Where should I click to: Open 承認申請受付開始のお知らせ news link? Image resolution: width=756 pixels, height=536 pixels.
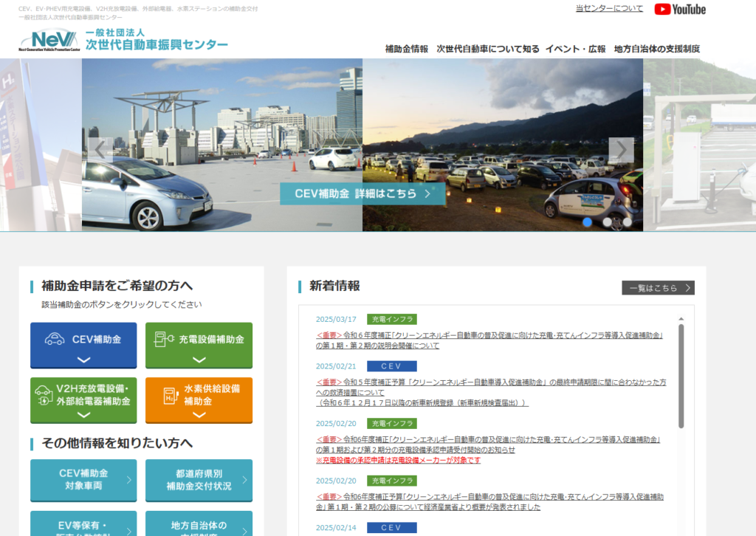click(x=488, y=450)
